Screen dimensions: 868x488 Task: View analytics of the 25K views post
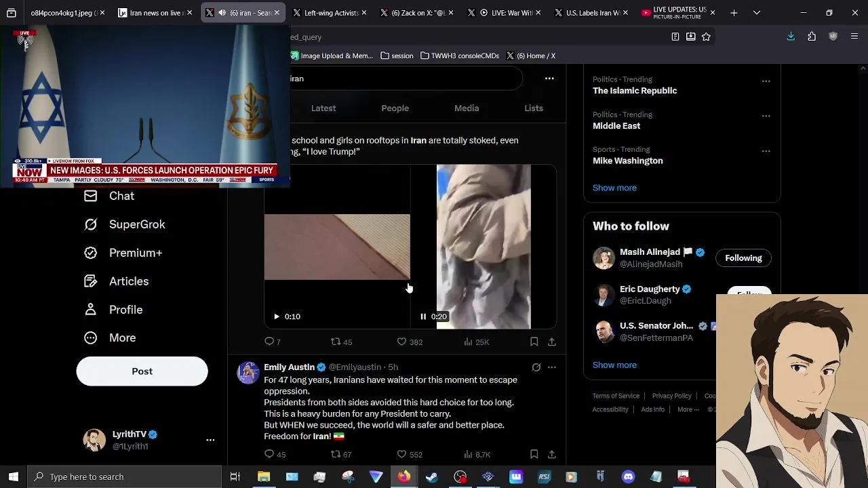coord(476,342)
